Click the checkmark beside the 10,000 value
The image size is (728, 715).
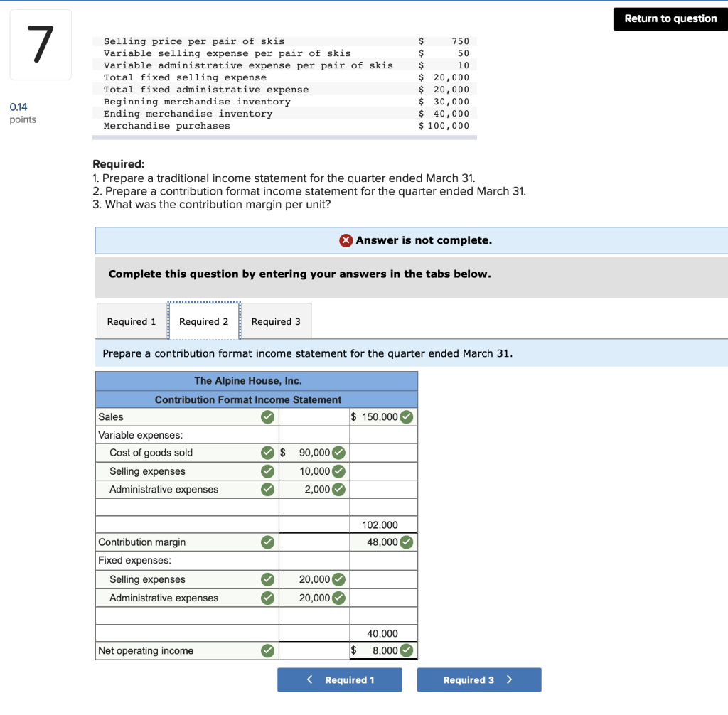click(x=339, y=471)
